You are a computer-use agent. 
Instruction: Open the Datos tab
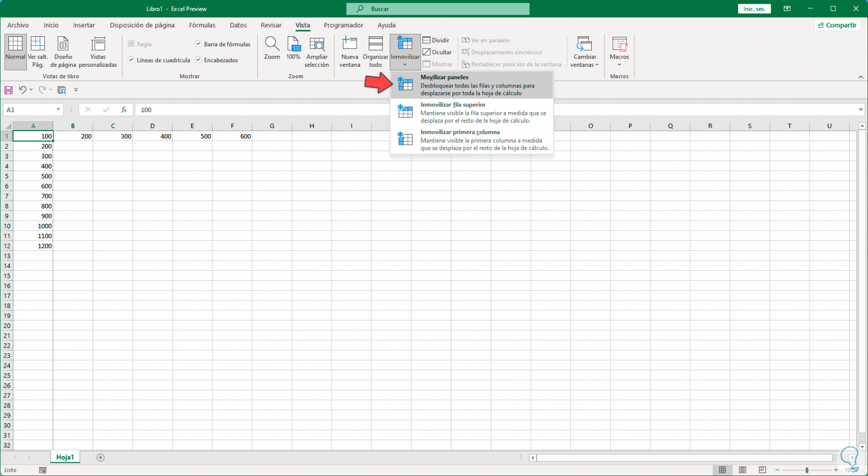[238, 25]
